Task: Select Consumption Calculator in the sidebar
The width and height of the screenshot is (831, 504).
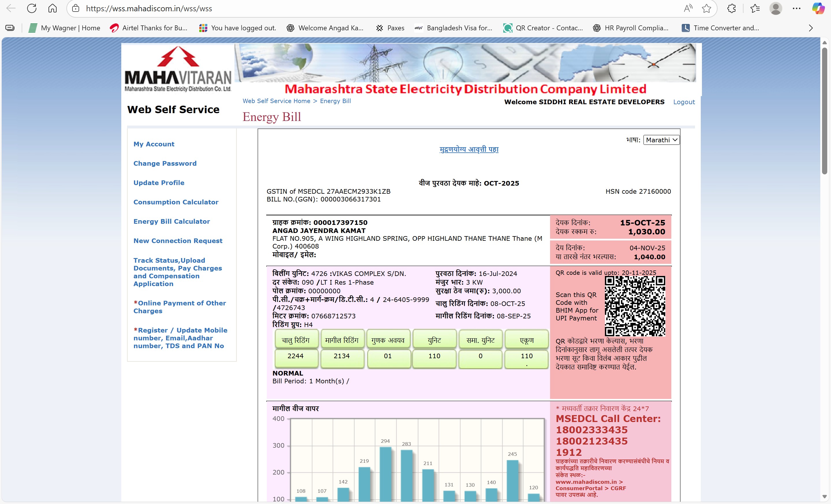Action: (x=176, y=202)
